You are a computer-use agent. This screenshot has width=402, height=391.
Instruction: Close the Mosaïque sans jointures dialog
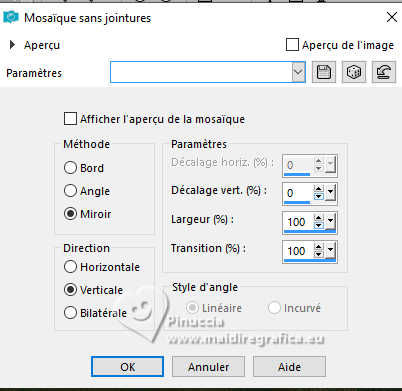point(392,17)
